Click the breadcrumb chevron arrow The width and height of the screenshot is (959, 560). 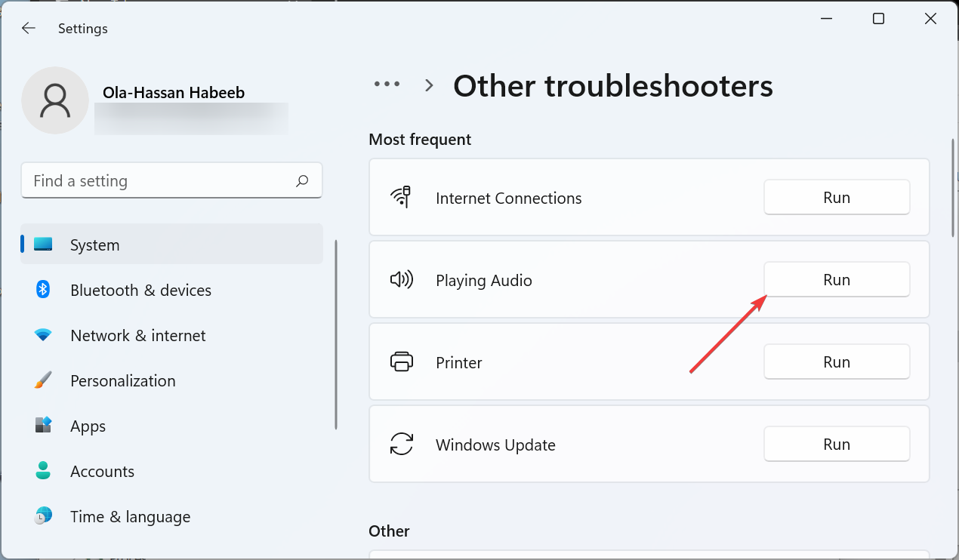[x=429, y=85]
